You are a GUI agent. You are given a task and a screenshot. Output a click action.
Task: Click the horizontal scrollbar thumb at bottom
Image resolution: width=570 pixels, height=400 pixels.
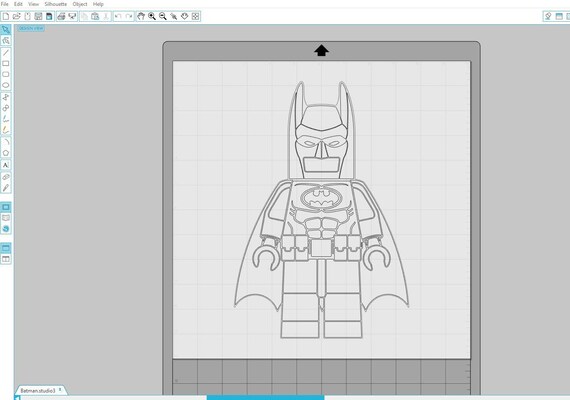[x=265, y=397]
